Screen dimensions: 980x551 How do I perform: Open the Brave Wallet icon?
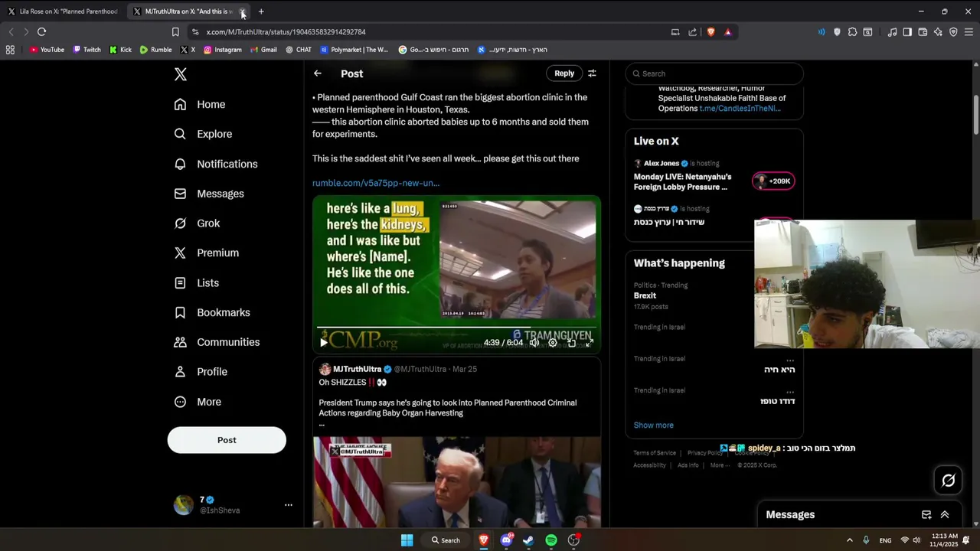(923, 32)
